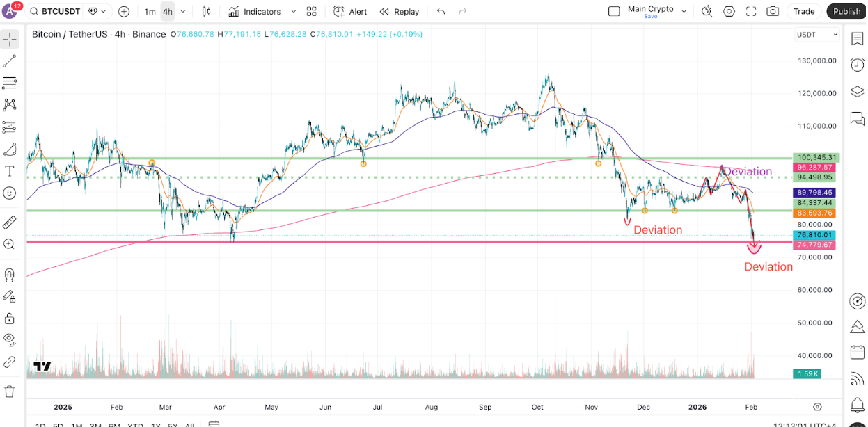Toggle magnet mode for drawings
Viewport: 868px width, 427px height.
click(x=10, y=274)
